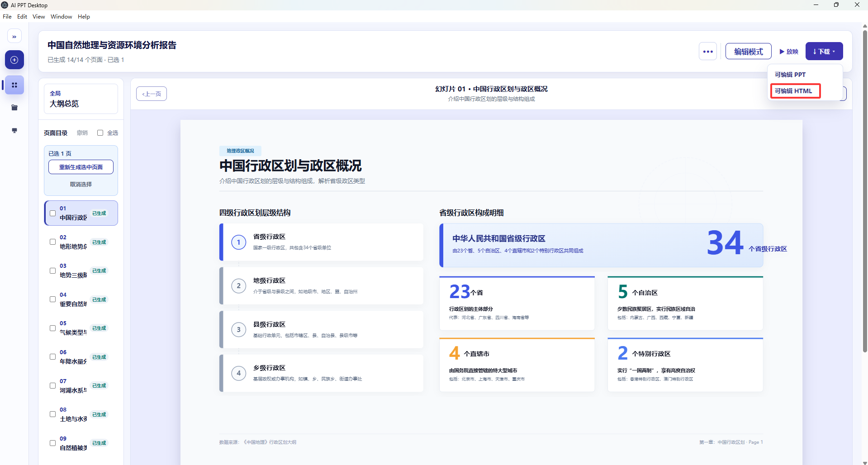Expand the 下载 download dropdown
This screenshot has width=868, height=465.
tap(824, 52)
